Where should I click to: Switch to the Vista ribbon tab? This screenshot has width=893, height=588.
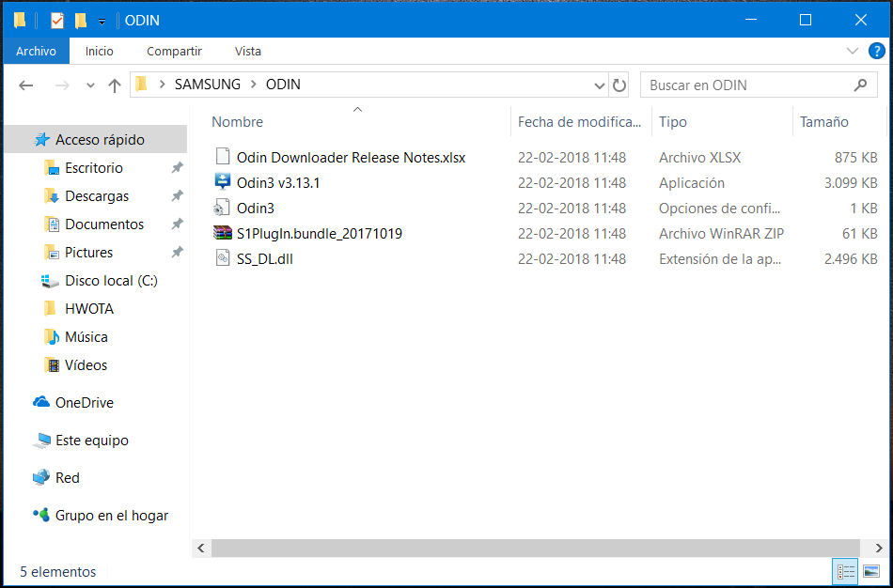point(248,51)
